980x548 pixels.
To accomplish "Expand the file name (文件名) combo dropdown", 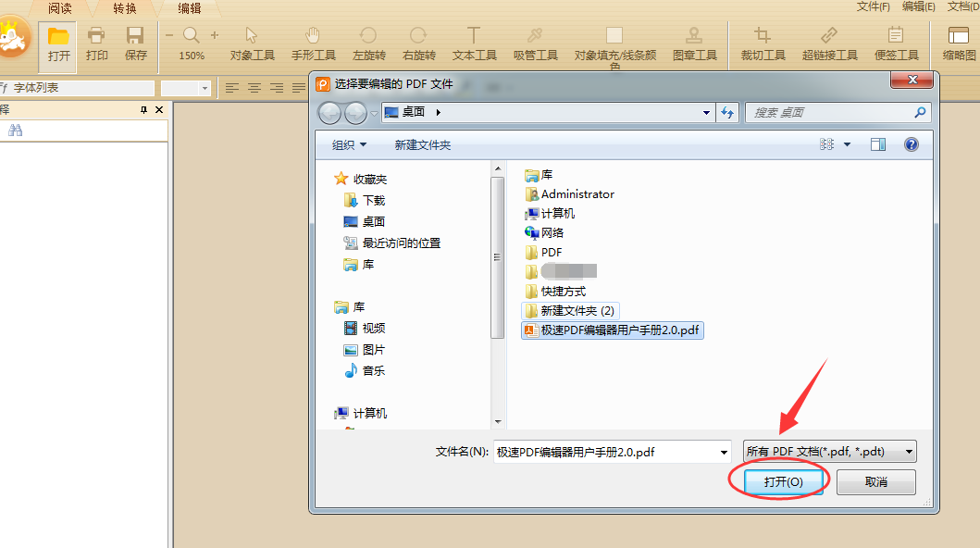I will 724,452.
